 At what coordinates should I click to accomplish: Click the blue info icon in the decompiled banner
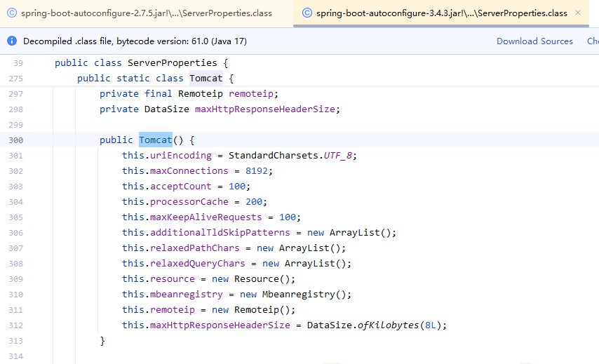[12, 41]
